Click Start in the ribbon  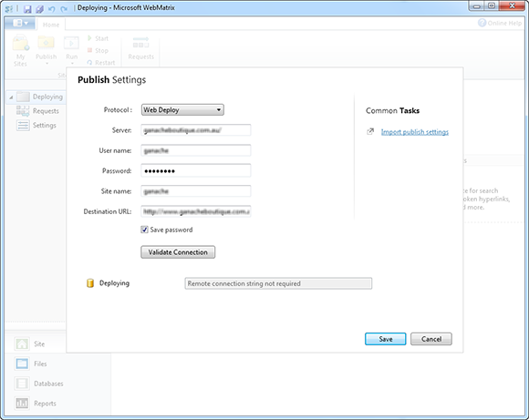tap(98, 38)
